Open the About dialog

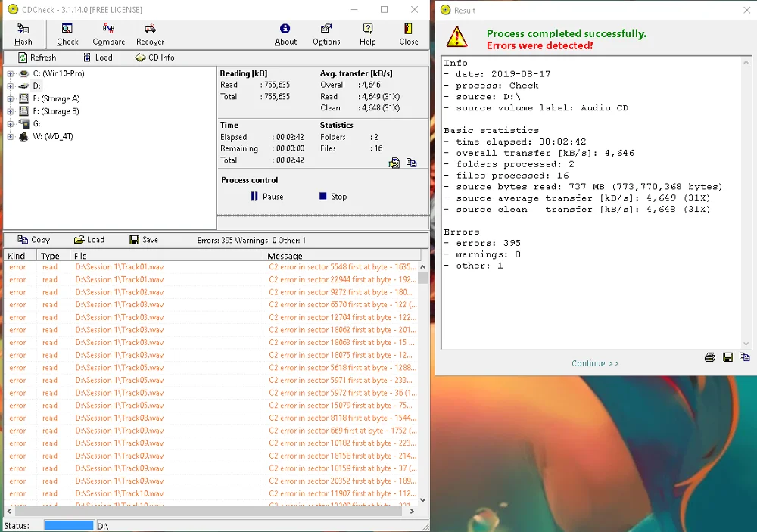tap(285, 34)
